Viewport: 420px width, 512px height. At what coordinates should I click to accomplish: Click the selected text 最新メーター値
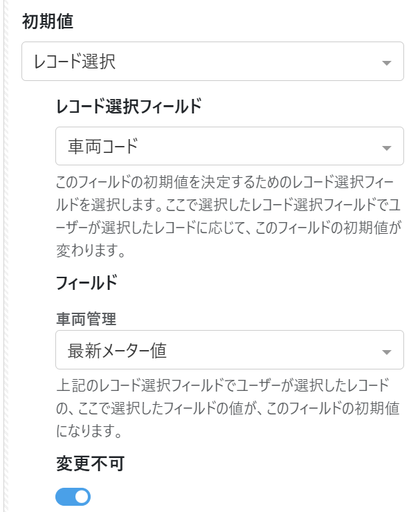pos(117,350)
